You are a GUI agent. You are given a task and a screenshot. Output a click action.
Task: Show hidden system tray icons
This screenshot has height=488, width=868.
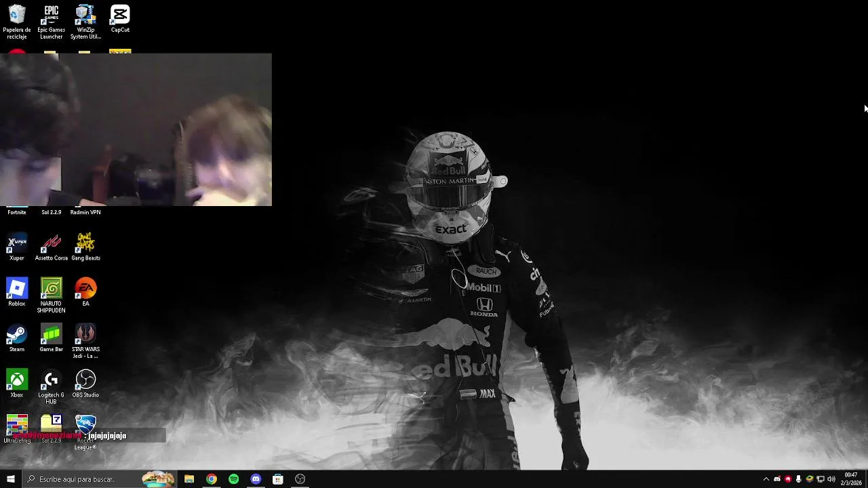coord(766,479)
